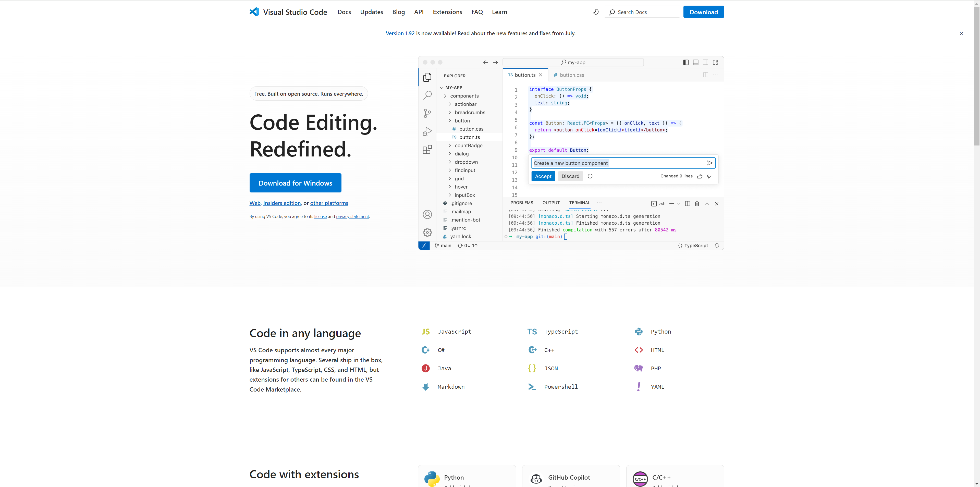This screenshot has height=487, width=980.
Task: Accept the inline chat changes
Action: point(543,176)
